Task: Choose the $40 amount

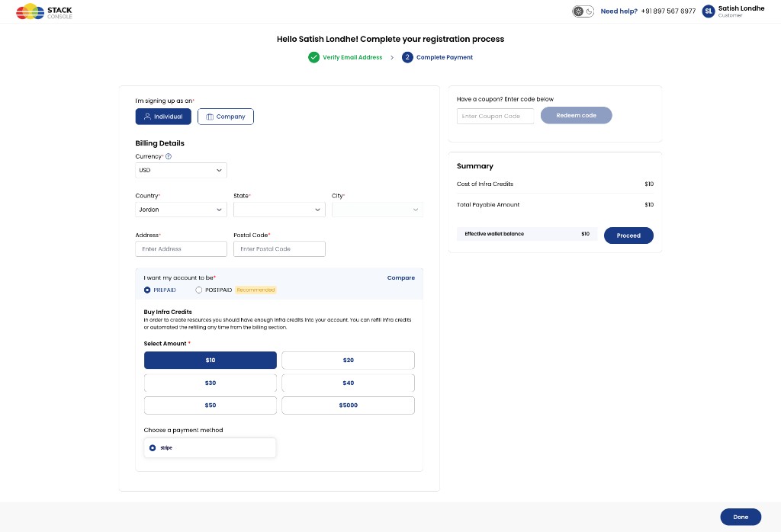Action: [x=348, y=383]
